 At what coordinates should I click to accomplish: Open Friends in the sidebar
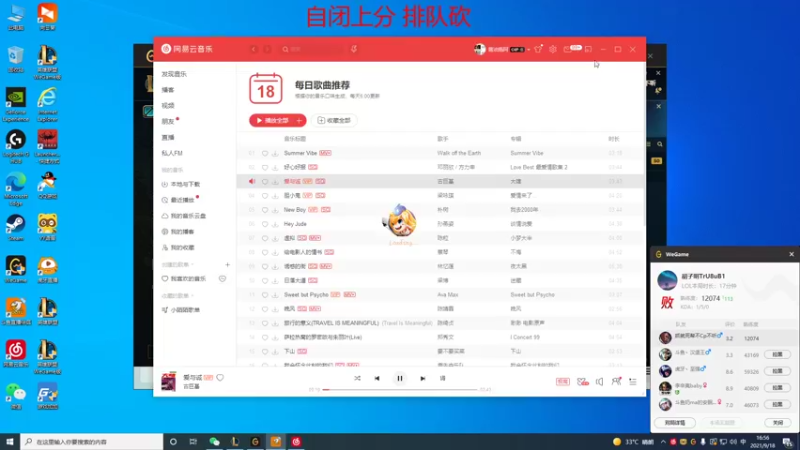click(168, 121)
